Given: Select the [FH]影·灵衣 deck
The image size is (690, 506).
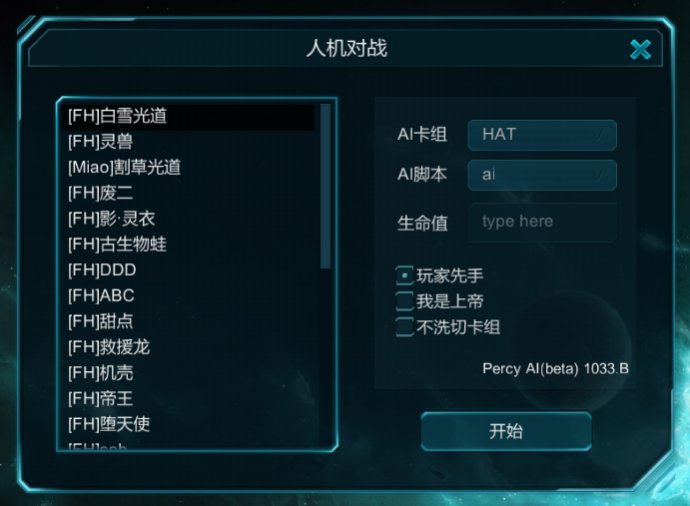Looking at the screenshot, I should click(111, 219).
